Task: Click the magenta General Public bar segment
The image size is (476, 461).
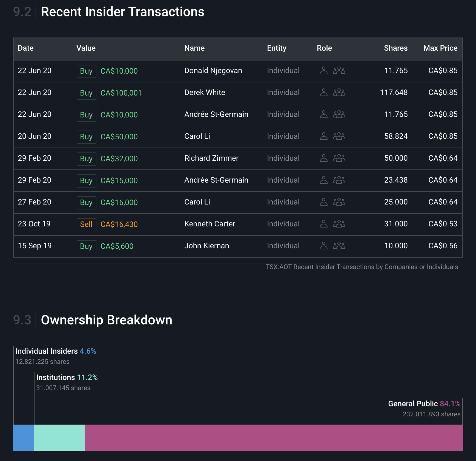Action: coord(274,437)
